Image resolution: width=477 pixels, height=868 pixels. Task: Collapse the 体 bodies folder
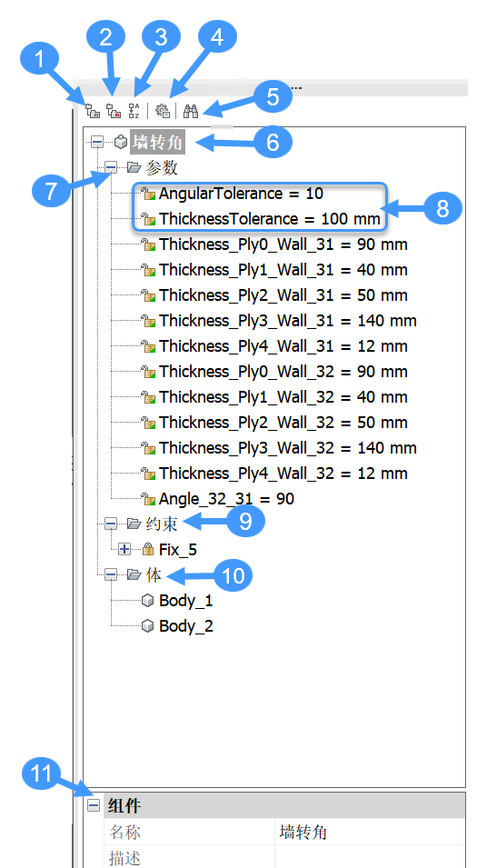[x=111, y=575]
